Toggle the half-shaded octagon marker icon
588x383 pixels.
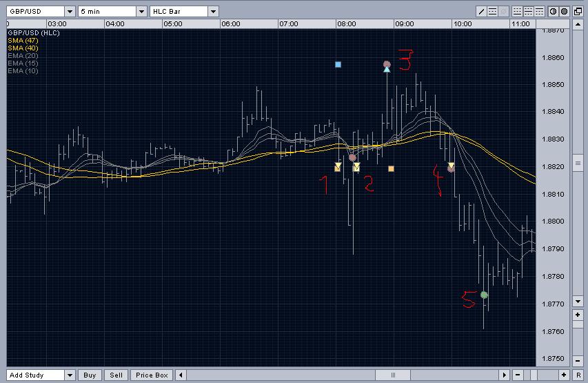click(553, 11)
